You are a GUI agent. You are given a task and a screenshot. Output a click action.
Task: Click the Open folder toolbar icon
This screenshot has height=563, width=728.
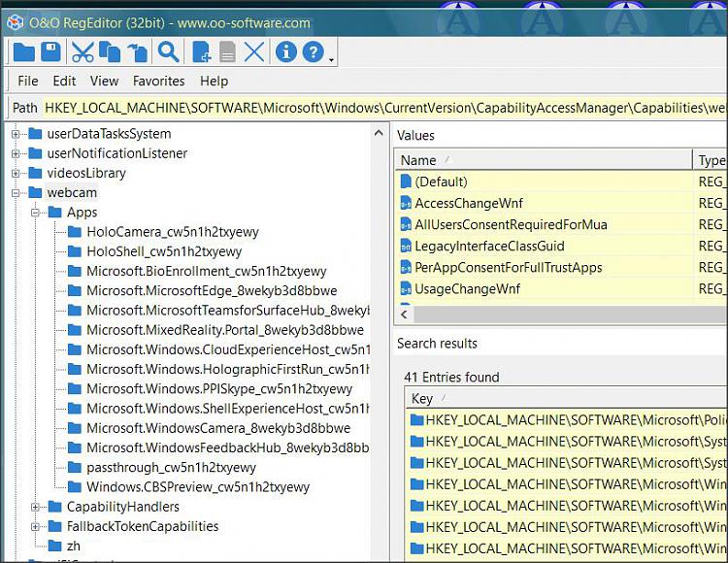pyautogui.click(x=23, y=52)
